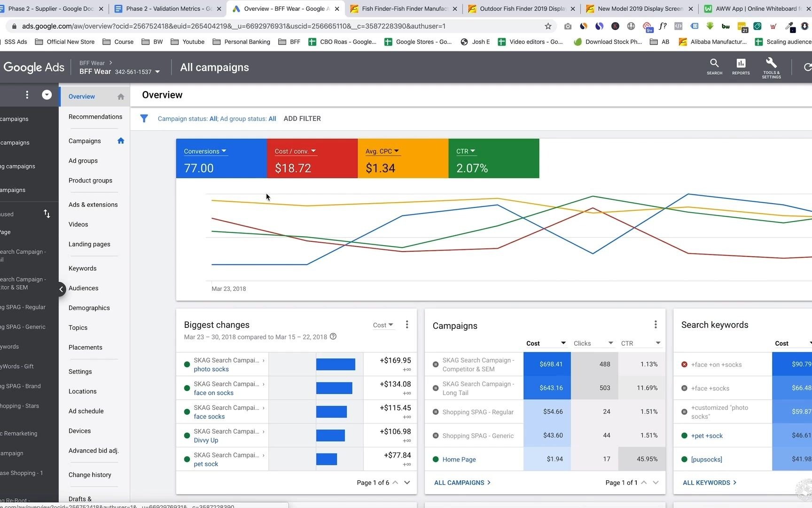Open the Avg. CPC metric dropdown
Viewport: 812px width, 508px height.
point(383,151)
